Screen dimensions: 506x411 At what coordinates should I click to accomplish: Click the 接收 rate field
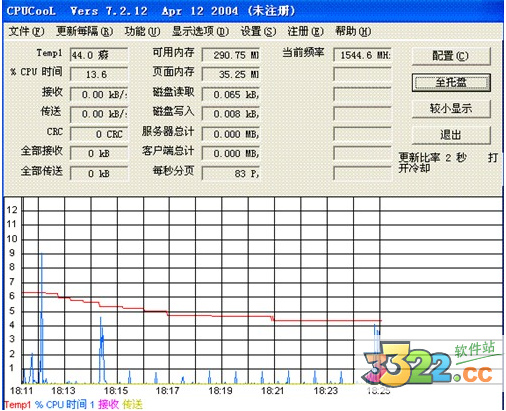[99, 94]
